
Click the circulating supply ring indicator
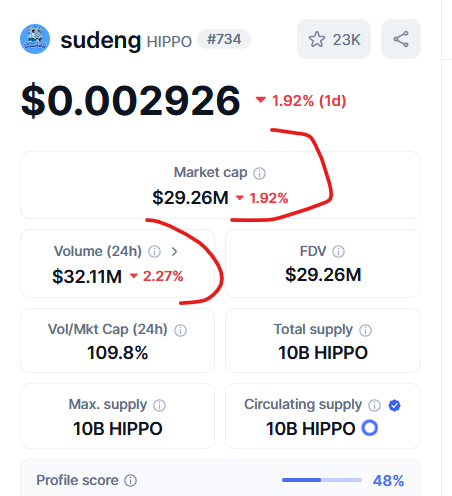coord(370,428)
